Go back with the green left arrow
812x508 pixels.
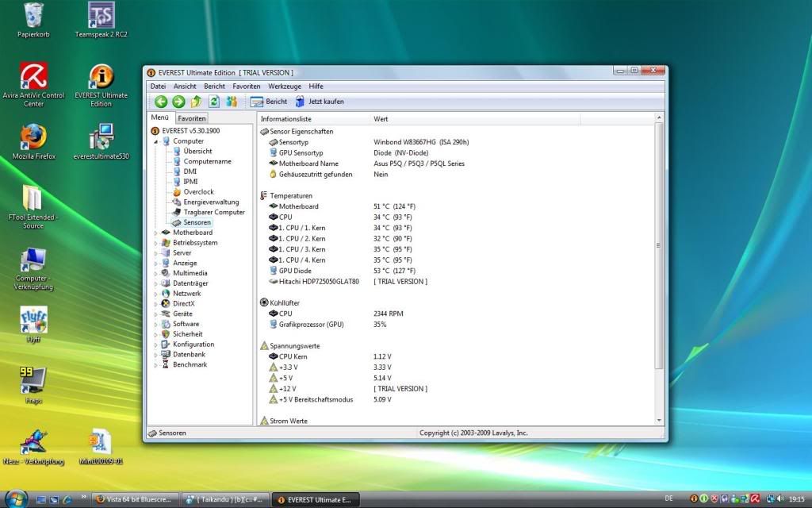(161, 102)
